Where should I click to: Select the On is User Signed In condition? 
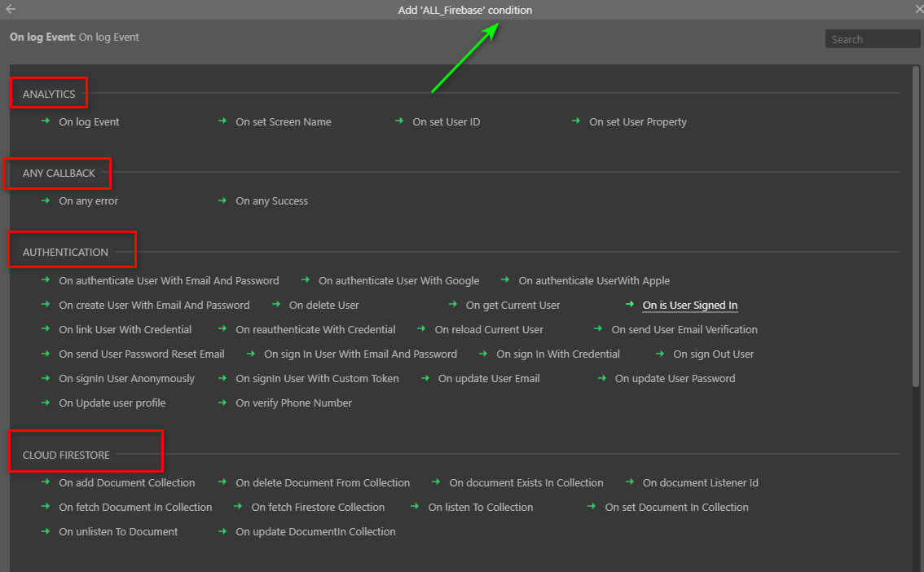tap(689, 306)
